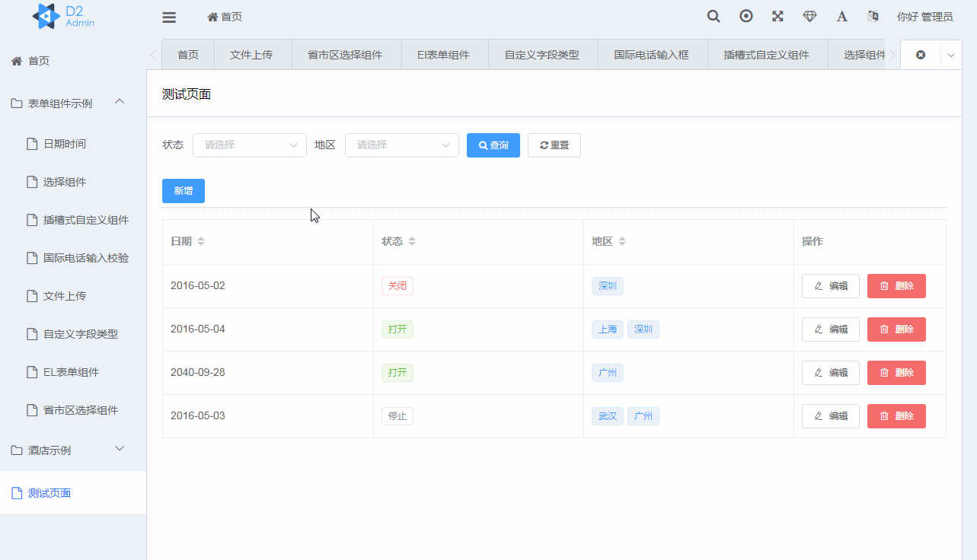Click the 重置 reset button
This screenshot has height=560, width=977.
click(x=554, y=145)
